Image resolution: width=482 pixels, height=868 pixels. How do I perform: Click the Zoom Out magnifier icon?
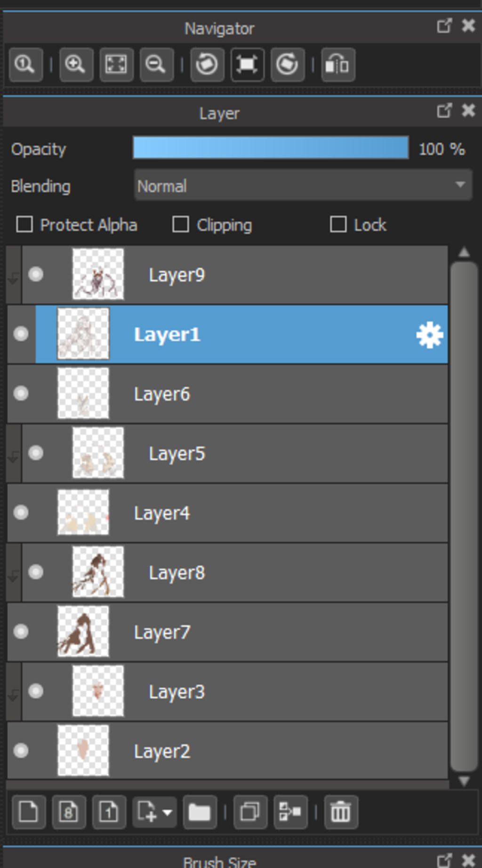156,64
